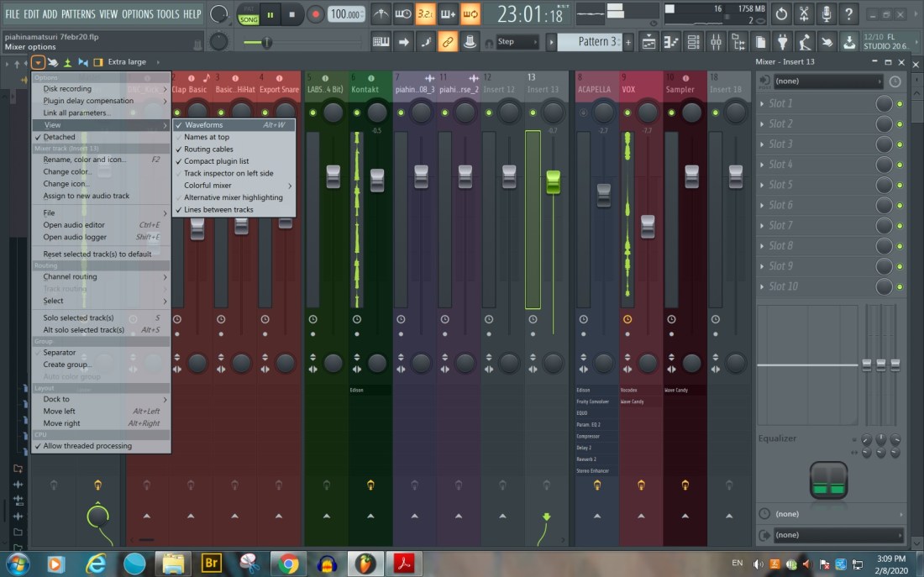Select Disk recording from mixer options
The image size is (924, 577).
click(x=67, y=89)
